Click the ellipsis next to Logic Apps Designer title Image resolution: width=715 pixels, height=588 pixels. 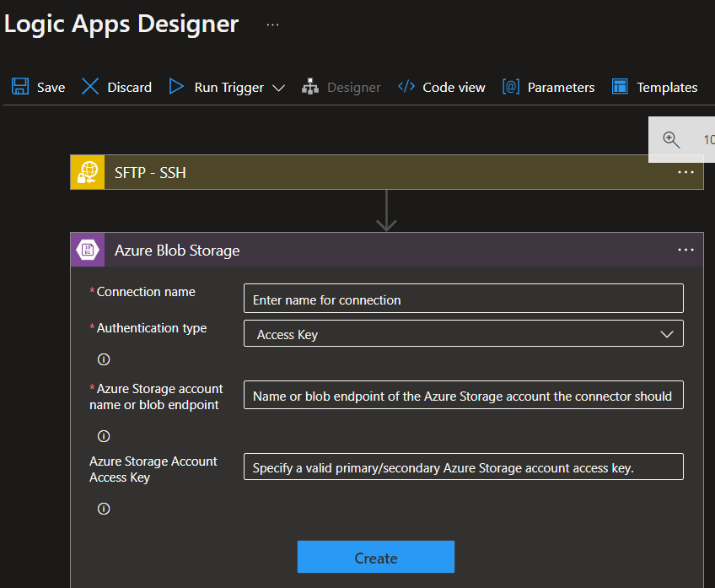point(271,24)
